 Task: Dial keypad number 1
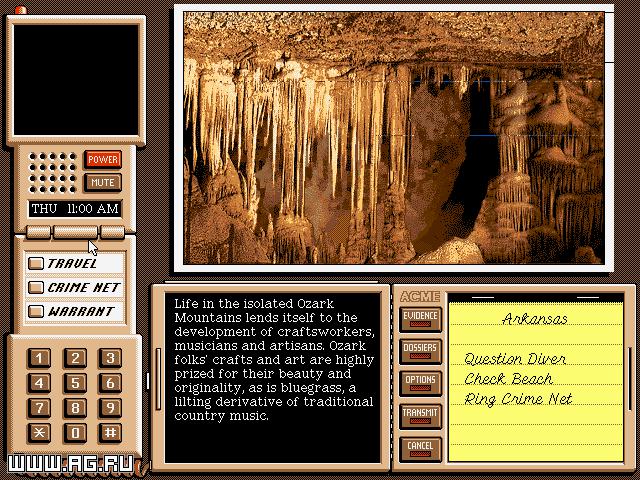pyautogui.click(x=40, y=358)
